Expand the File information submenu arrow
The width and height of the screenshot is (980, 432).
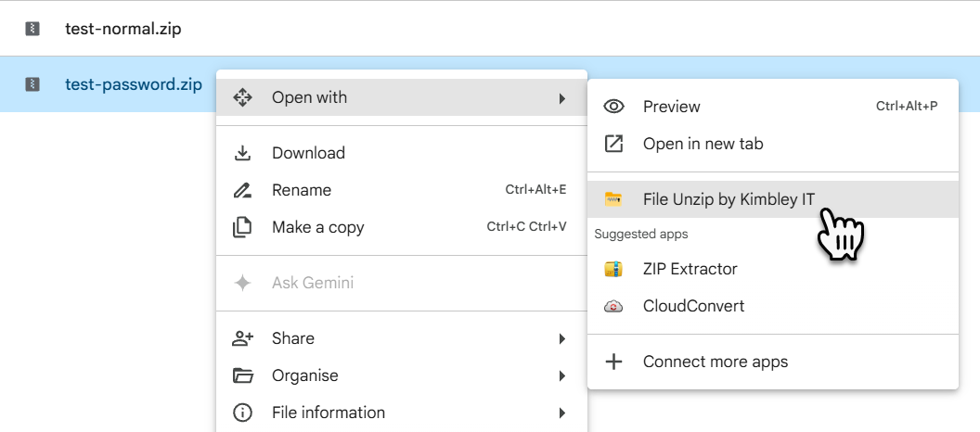(562, 413)
